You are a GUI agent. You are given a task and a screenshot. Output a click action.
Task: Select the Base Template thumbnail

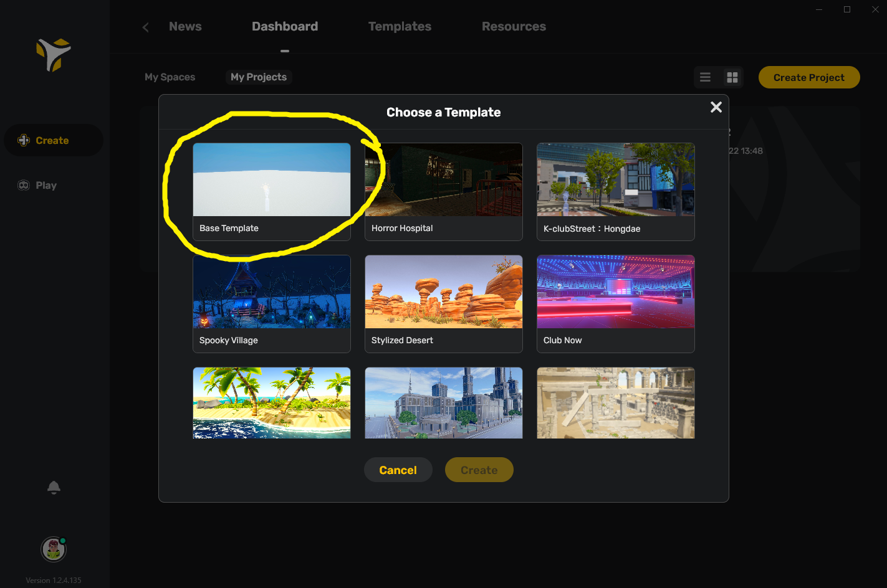[272, 180]
